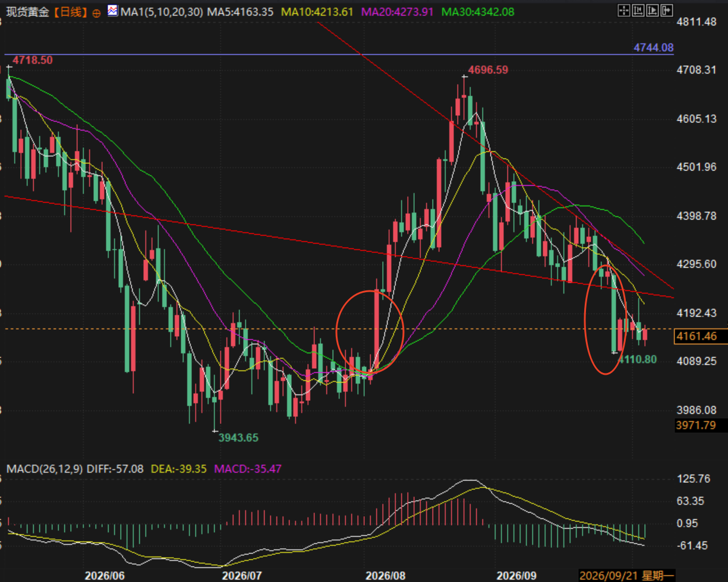Click the 4192.43 price axis label
This screenshot has width=728, height=582.
[x=696, y=312]
